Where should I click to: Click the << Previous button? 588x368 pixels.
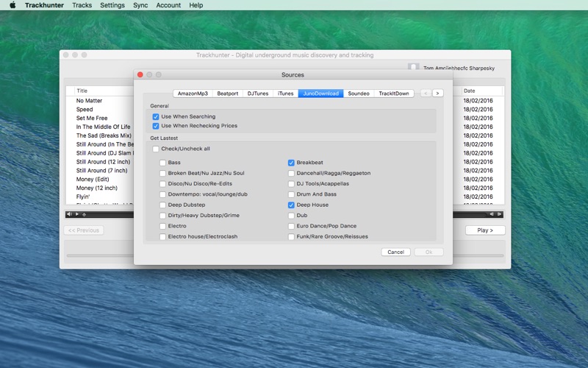click(x=84, y=230)
